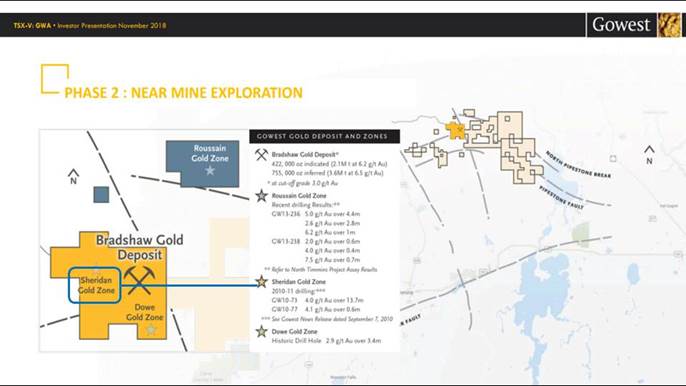Click the star icon next to Roussain Gold Zone legend

(x=262, y=196)
